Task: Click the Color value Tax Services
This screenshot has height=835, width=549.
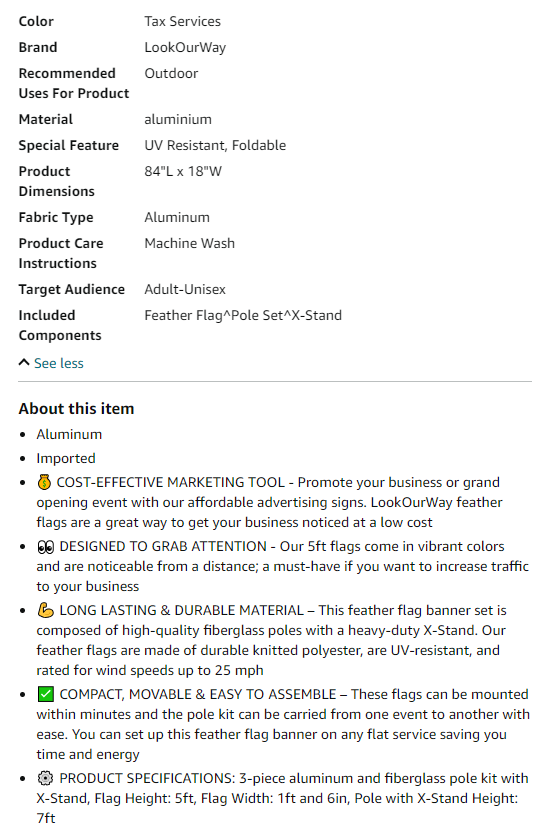Action: coord(183,21)
